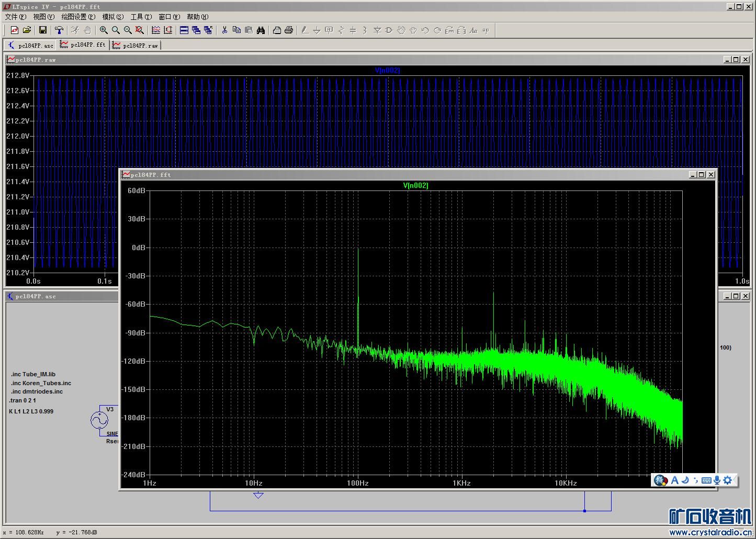The height and width of the screenshot is (539, 756).
Task: Autorange the plot axes icon
Action: [x=168, y=30]
